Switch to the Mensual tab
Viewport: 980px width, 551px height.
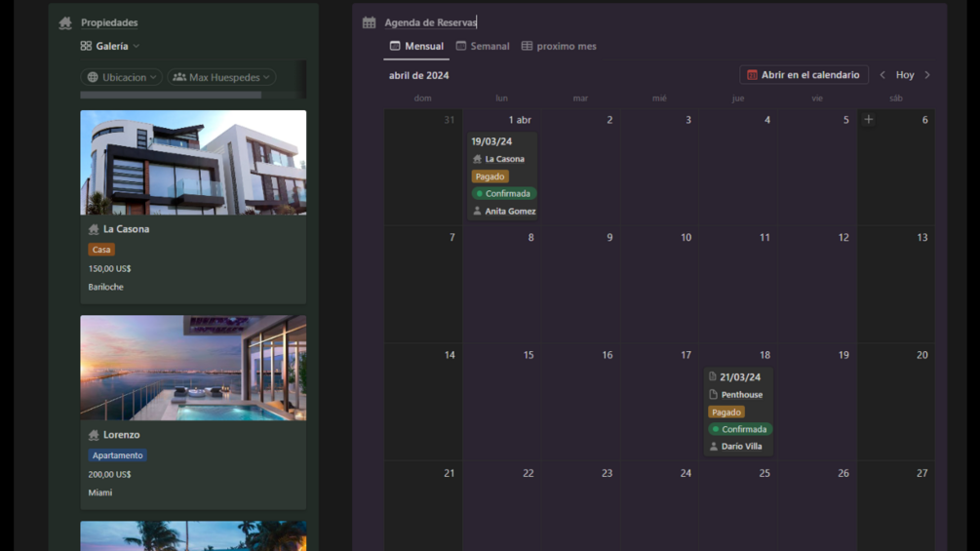[x=416, y=46]
